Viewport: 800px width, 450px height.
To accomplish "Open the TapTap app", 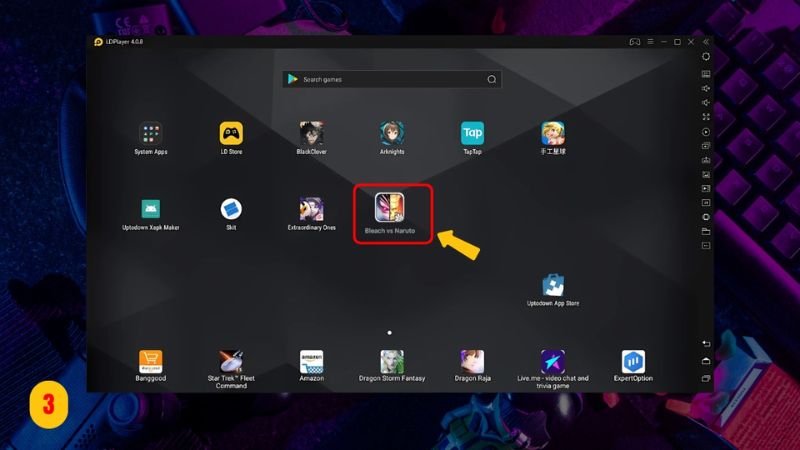I will point(472,133).
